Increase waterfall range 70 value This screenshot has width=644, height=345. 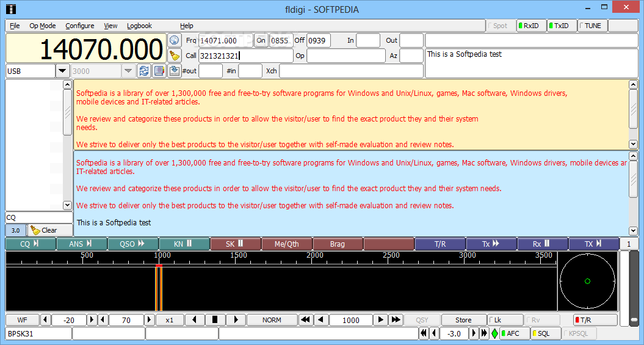pyautogui.click(x=150, y=320)
